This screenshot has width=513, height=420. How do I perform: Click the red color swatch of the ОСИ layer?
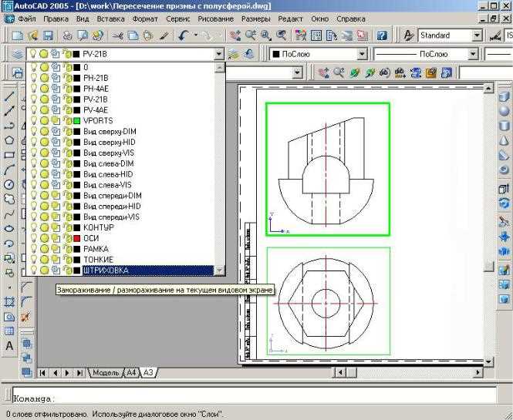click(76, 239)
